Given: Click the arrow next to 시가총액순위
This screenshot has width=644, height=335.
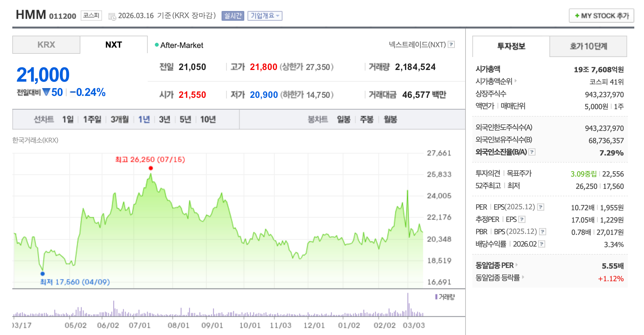Looking at the screenshot, I should 515,81.
